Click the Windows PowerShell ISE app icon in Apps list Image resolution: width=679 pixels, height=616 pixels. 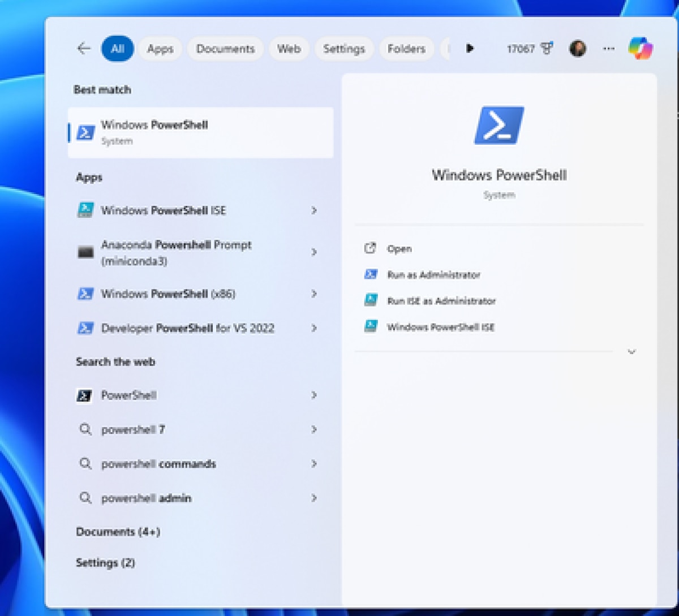85,210
